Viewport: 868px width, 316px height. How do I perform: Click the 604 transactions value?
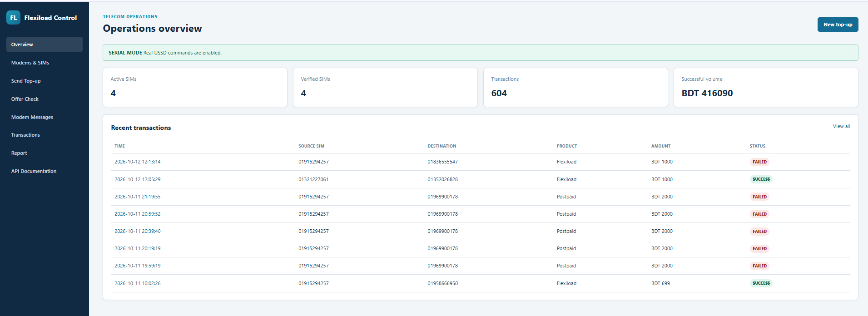(499, 93)
